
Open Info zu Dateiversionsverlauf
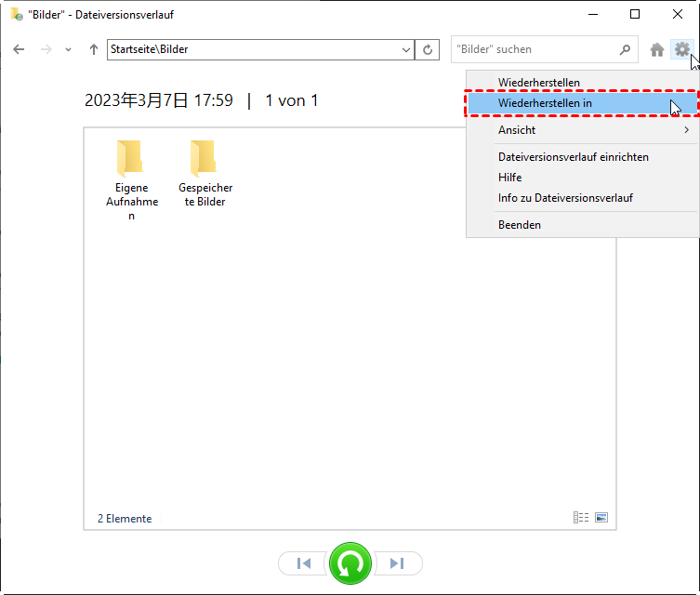pyautogui.click(x=582, y=198)
